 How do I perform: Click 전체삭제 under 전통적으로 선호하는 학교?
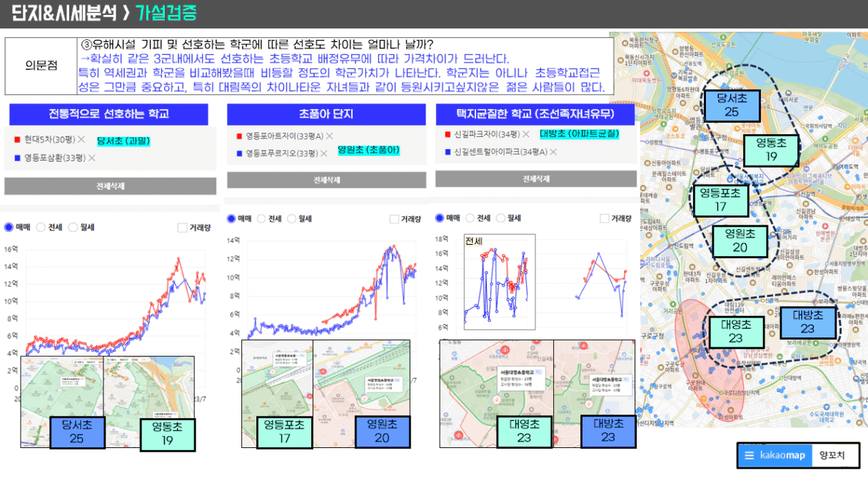[x=111, y=186]
